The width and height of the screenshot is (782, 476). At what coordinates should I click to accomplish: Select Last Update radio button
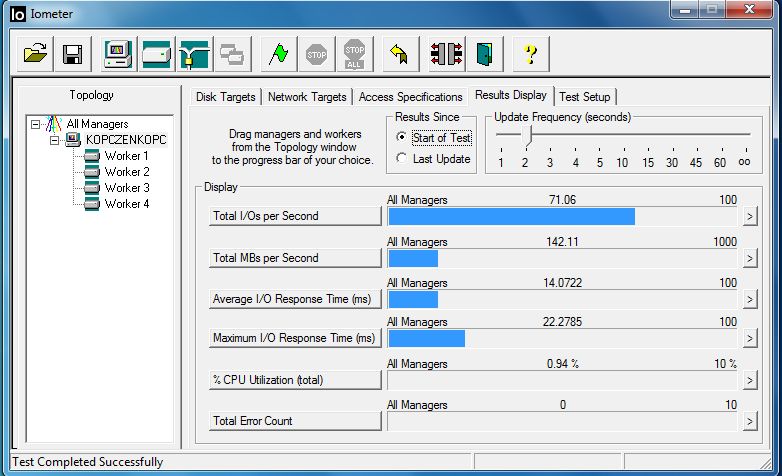pos(401,158)
